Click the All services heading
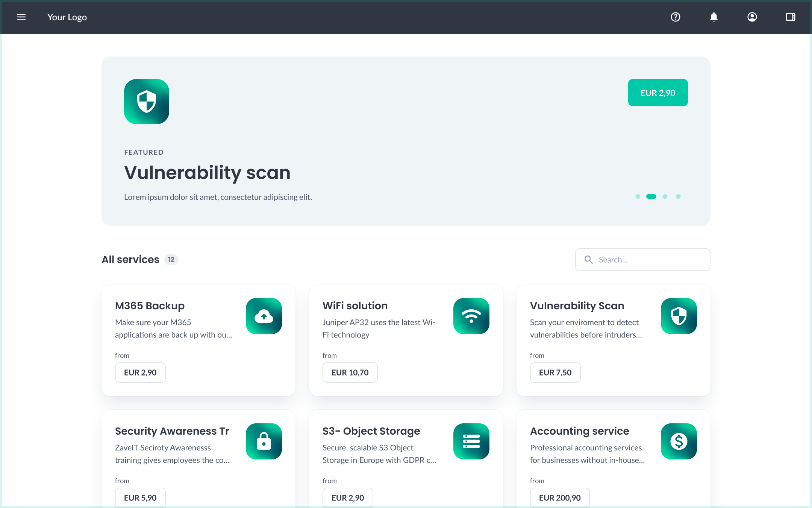Screen dimensions: 812x508 coord(130,260)
